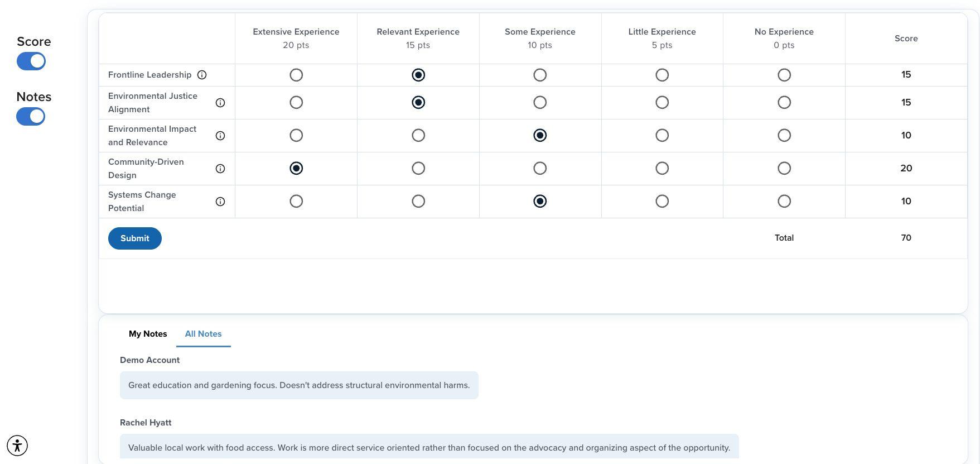
Task: Open the All Notes tab
Action: click(x=203, y=334)
